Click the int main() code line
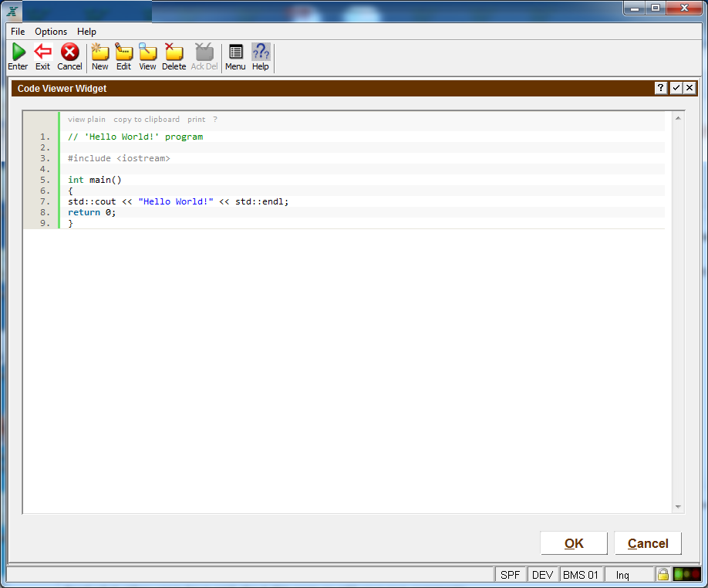This screenshot has width=708, height=588. [95, 180]
